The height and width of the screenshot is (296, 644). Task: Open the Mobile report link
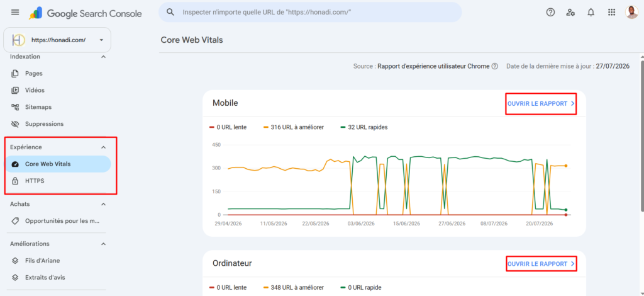click(541, 103)
